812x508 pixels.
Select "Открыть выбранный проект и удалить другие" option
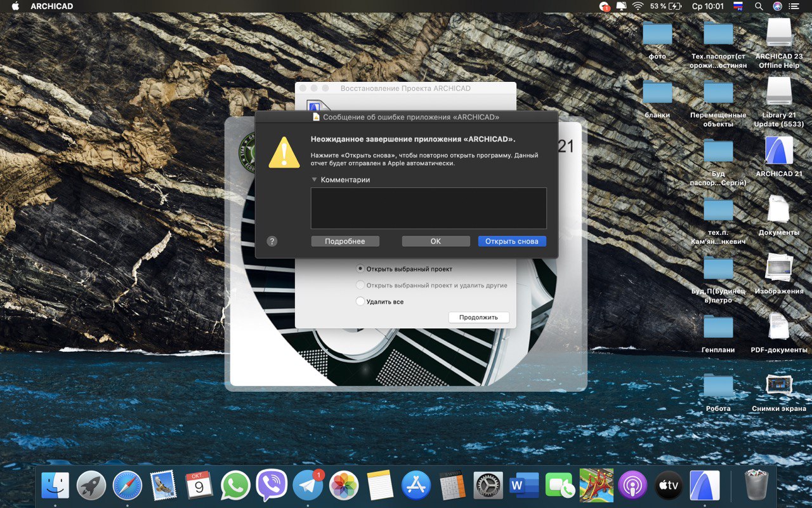click(x=360, y=285)
